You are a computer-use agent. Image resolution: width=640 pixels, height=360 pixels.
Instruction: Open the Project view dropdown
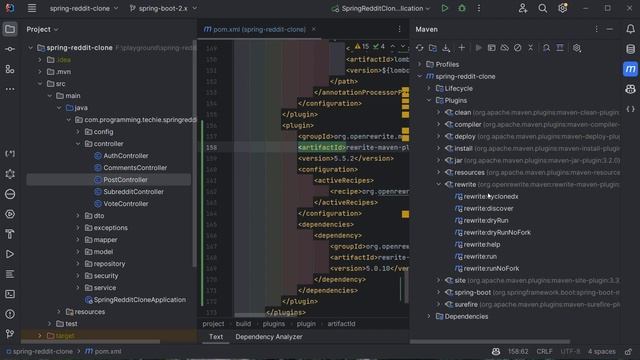click(x=42, y=29)
